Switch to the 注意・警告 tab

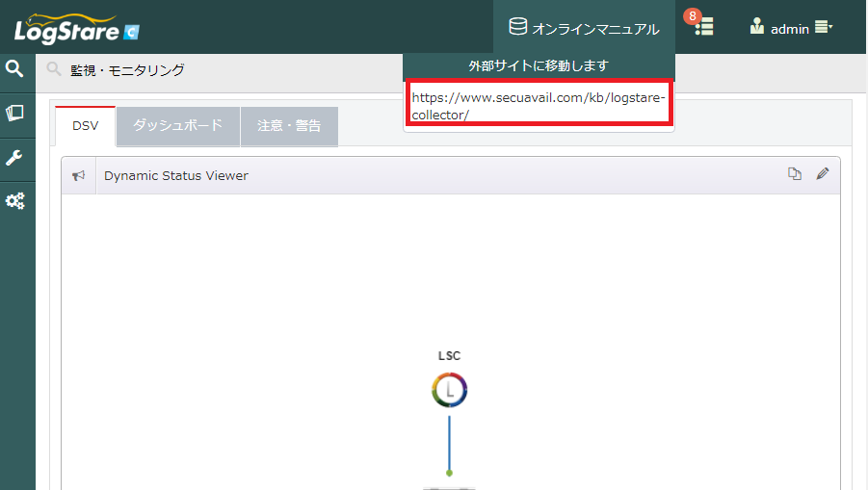click(289, 126)
